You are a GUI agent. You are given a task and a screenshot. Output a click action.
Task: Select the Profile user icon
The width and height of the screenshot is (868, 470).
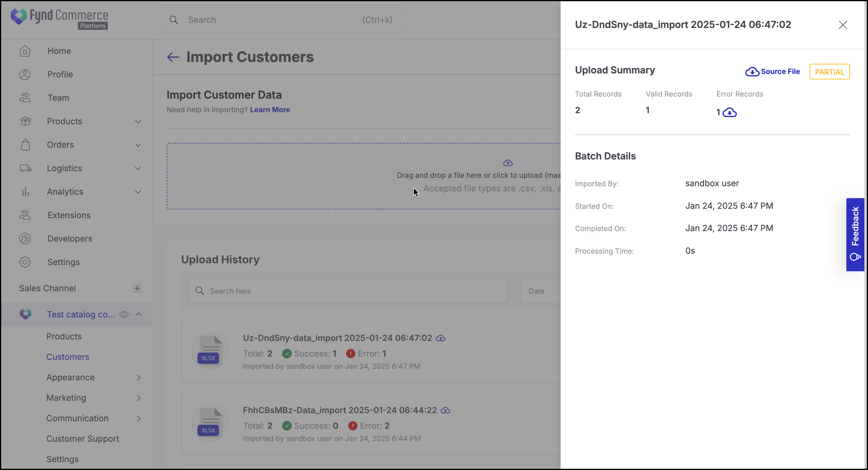[25, 75]
